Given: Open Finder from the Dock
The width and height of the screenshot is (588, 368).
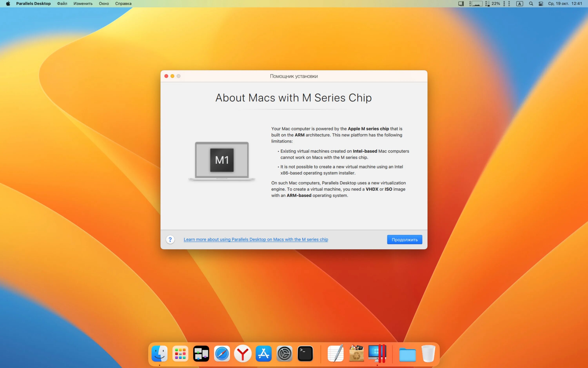Looking at the screenshot, I should tap(159, 353).
